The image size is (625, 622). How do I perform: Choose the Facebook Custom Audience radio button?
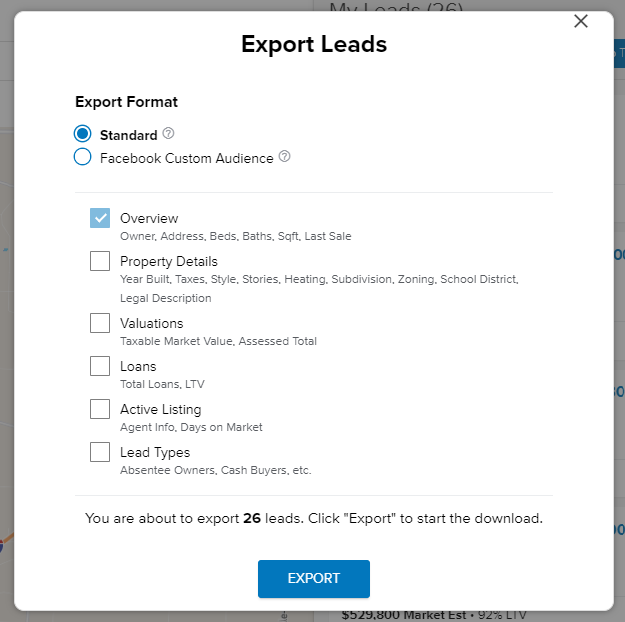(82, 157)
